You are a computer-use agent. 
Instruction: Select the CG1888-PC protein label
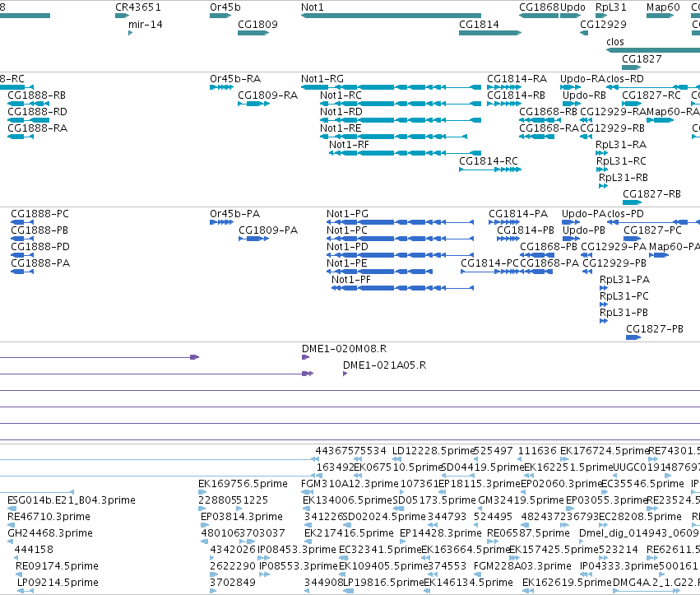(x=39, y=213)
